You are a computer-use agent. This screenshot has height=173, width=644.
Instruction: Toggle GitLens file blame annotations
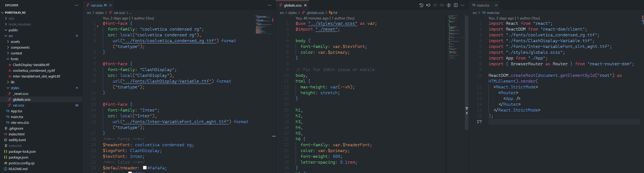point(449,5)
